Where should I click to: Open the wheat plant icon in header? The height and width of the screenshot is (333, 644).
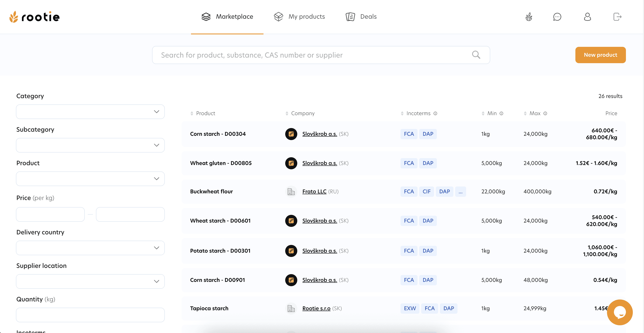529,17
